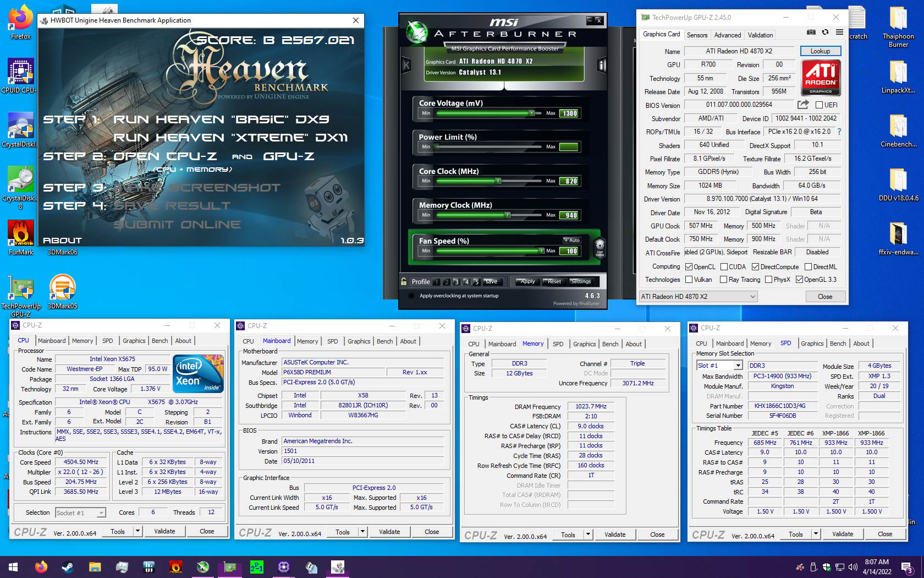Select Afterburner profile slot 3
The image size is (924, 578).
457,282
